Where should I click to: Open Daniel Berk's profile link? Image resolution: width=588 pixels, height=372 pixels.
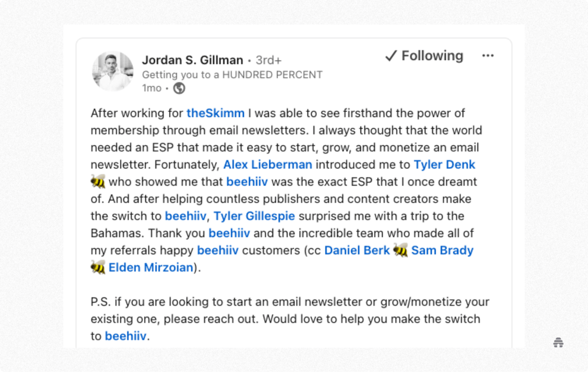(x=357, y=250)
